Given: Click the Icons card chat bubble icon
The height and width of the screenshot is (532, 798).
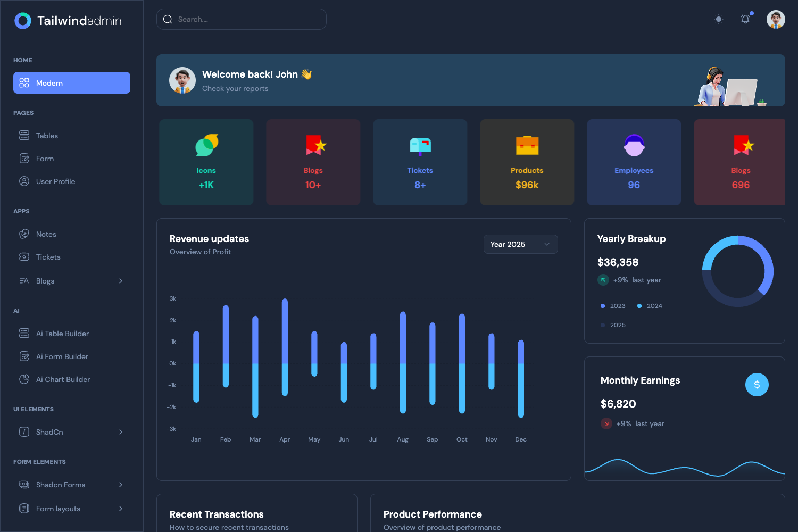Looking at the screenshot, I should click(206, 145).
